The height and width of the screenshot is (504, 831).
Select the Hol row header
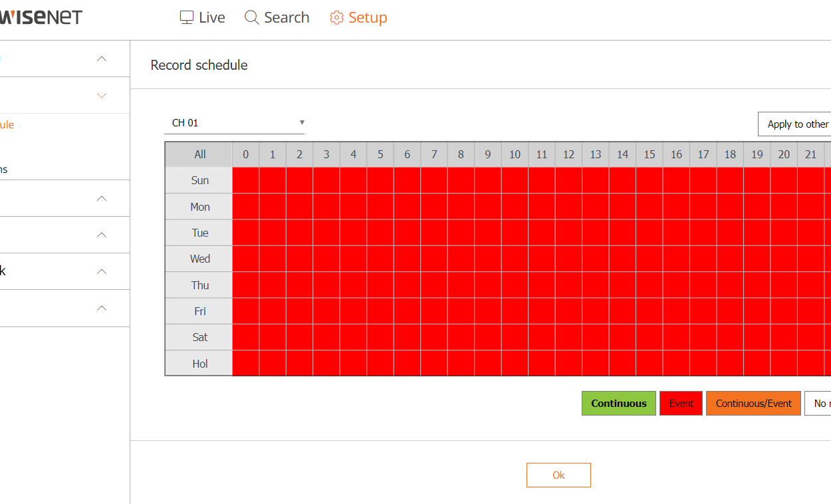(x=199, y=364)
